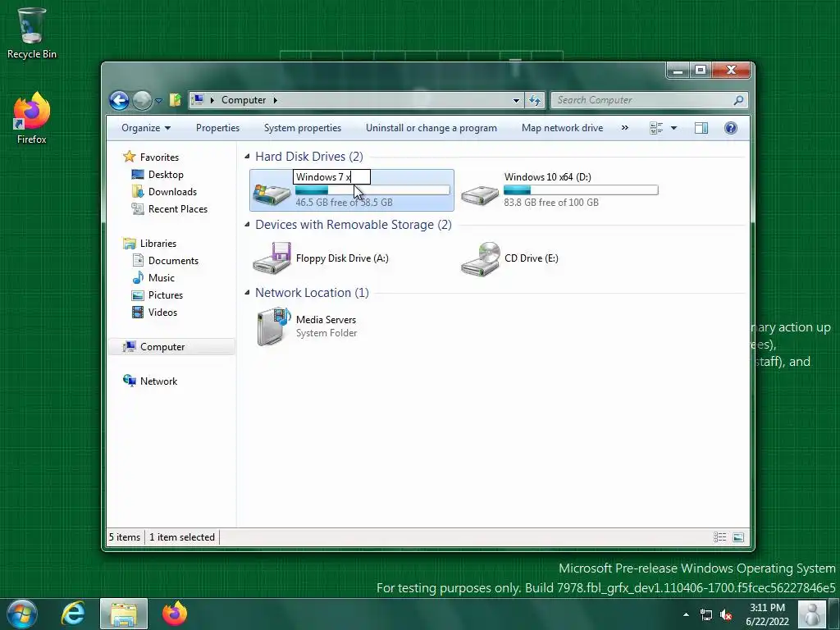Click the Windows Explorer taskbar button
The width and height of the screenshot is (840, 630).
[x=124, y=614]
